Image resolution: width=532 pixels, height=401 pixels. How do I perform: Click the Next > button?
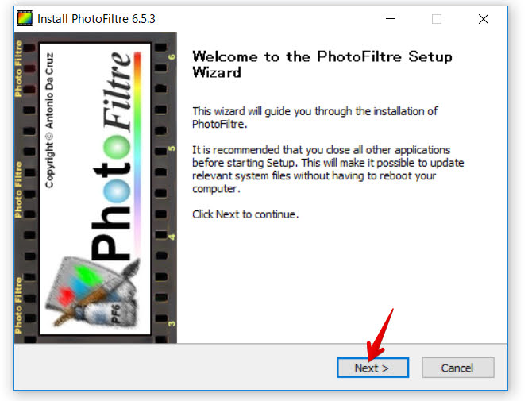(372, 368)
